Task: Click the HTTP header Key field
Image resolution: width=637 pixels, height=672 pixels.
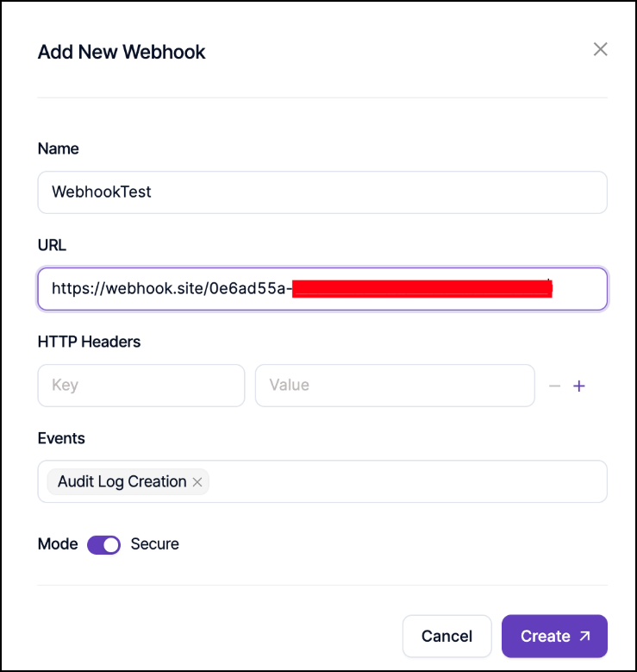Action: click(x=141, y=385)
